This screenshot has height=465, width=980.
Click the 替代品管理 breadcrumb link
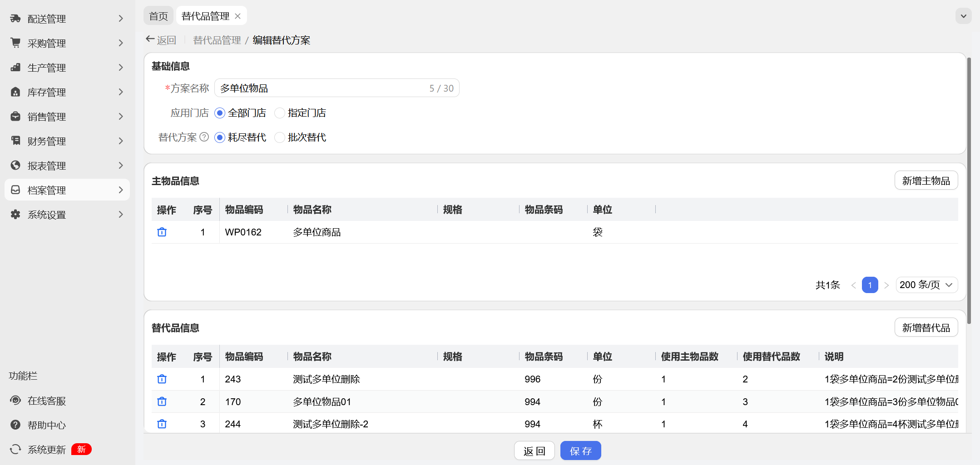pos(217,40)
